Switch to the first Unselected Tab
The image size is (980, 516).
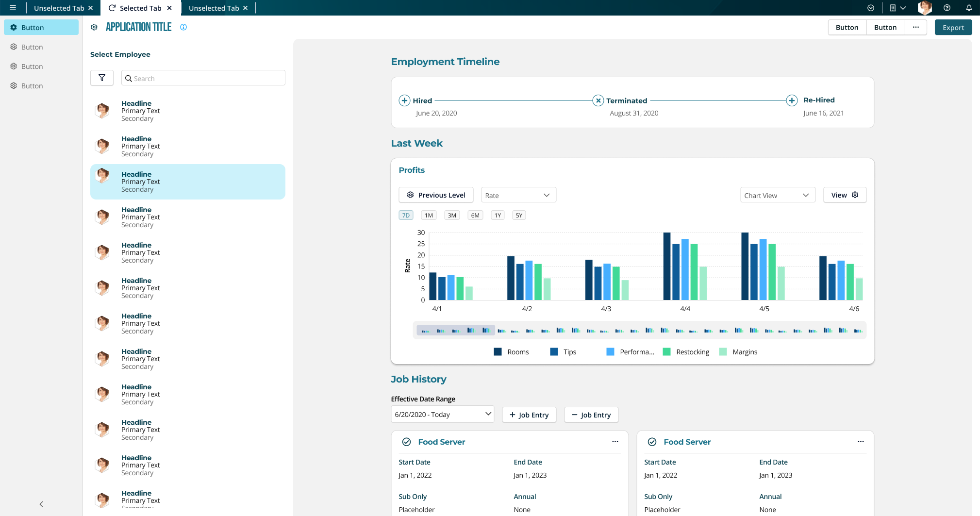pos(63,8)
